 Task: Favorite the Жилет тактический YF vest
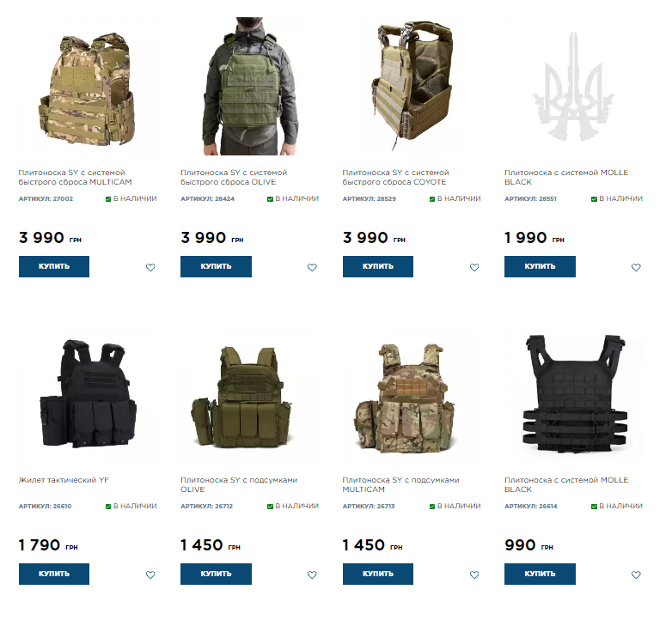(x=150, y=575)
